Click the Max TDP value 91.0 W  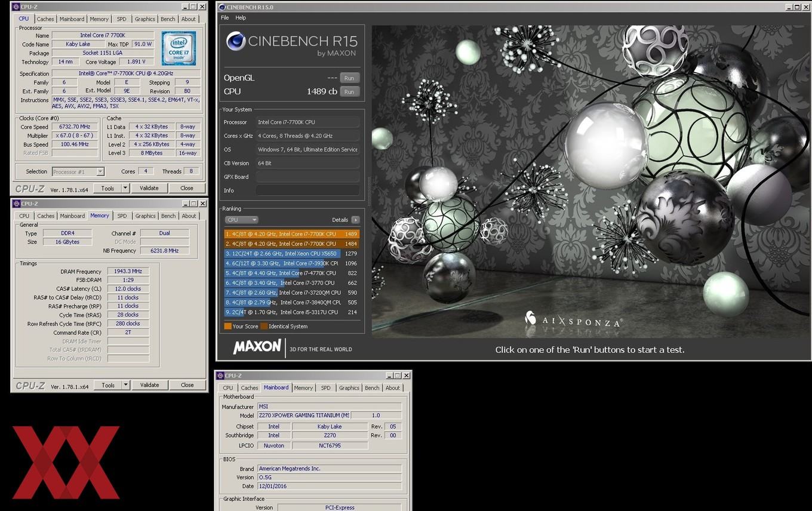point(142,44)
